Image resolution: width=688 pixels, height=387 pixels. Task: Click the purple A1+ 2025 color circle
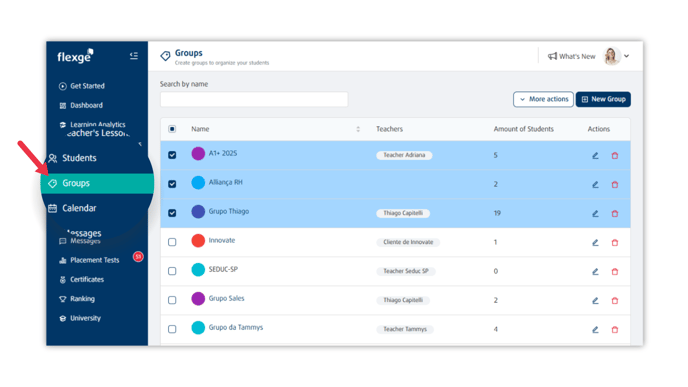198,154
